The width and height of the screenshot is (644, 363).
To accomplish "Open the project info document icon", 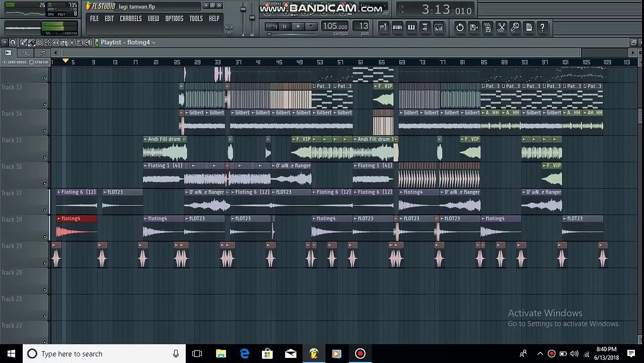I will pos(529,27).
